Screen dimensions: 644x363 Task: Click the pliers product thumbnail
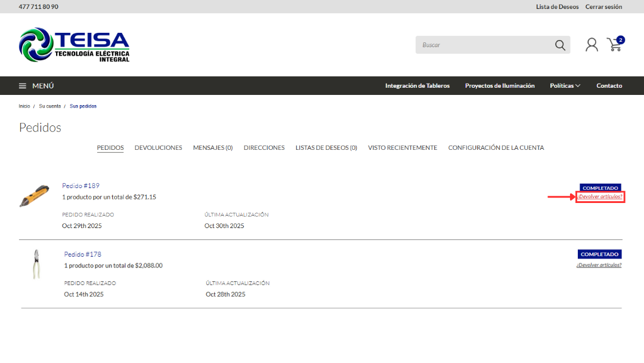click(37, 264)
